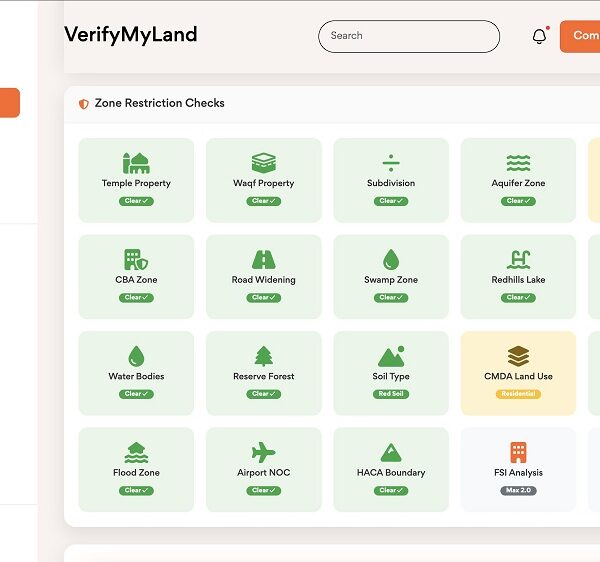
Task: Click the 'Airport NOC' label
Action: click(264, 473)
